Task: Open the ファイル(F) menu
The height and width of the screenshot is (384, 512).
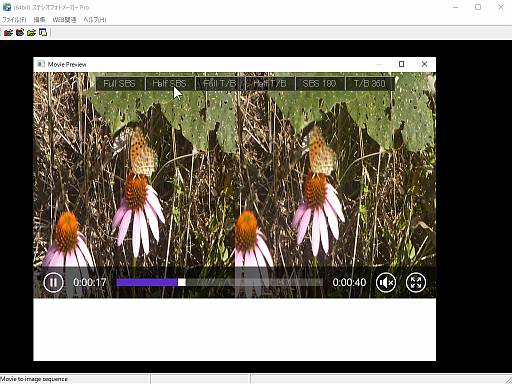Action: tap(14, 20)
